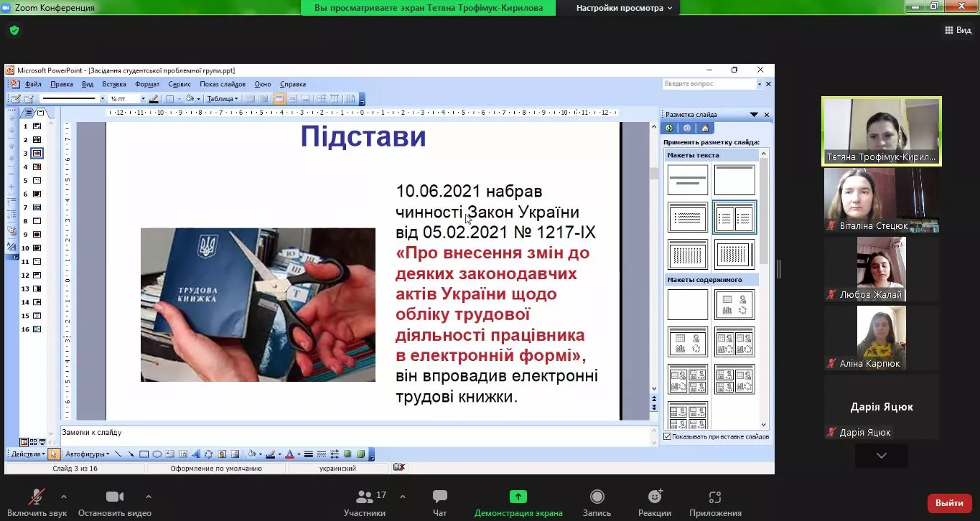Select the Oval shape tool

[x=157, y=454]
